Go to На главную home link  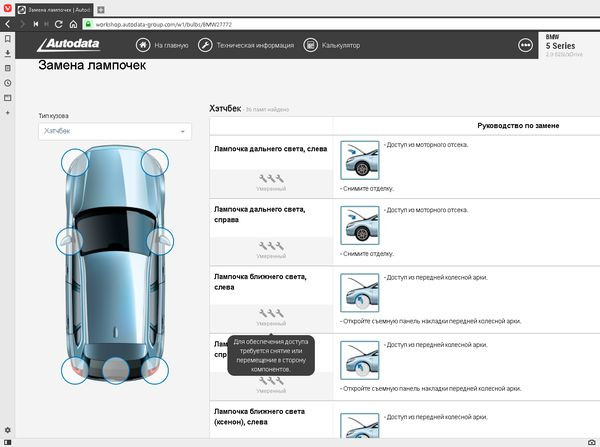(x=163, y=45)
